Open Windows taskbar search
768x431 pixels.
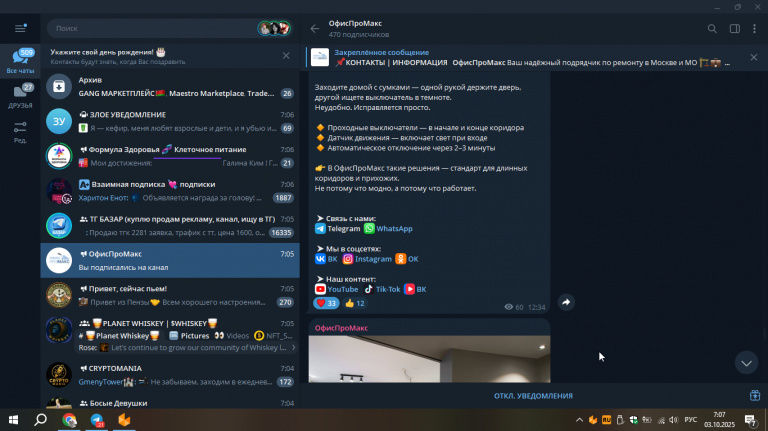tap(41, 420)
